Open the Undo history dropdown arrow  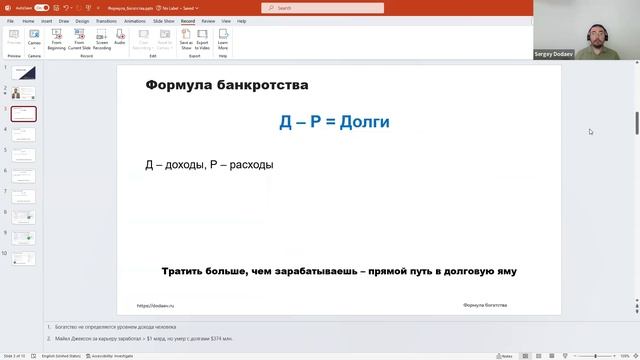[x=71, y=8]
